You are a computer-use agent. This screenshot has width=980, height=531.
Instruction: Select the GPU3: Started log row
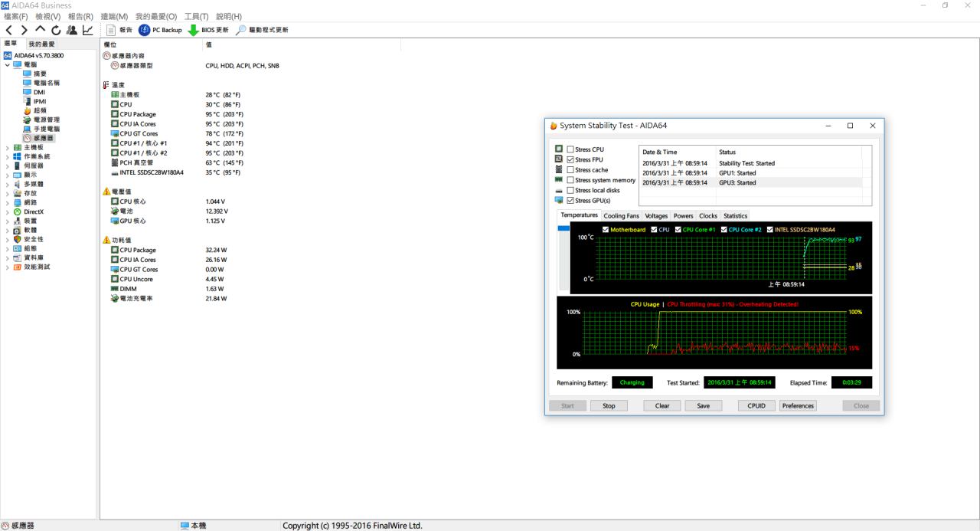coord(751,182)
